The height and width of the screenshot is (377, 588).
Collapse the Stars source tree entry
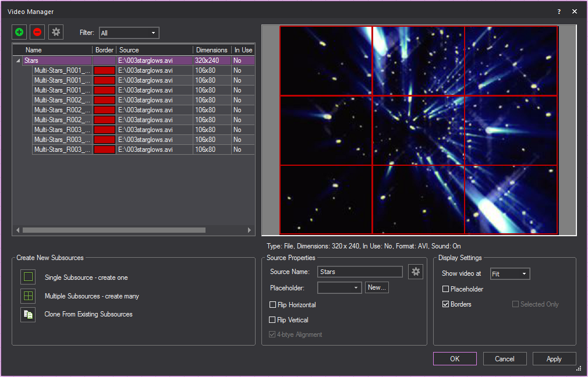tap(19, 60)
